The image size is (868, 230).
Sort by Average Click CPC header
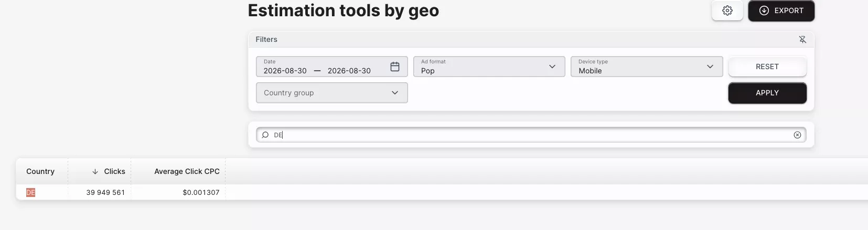(187, 171)
